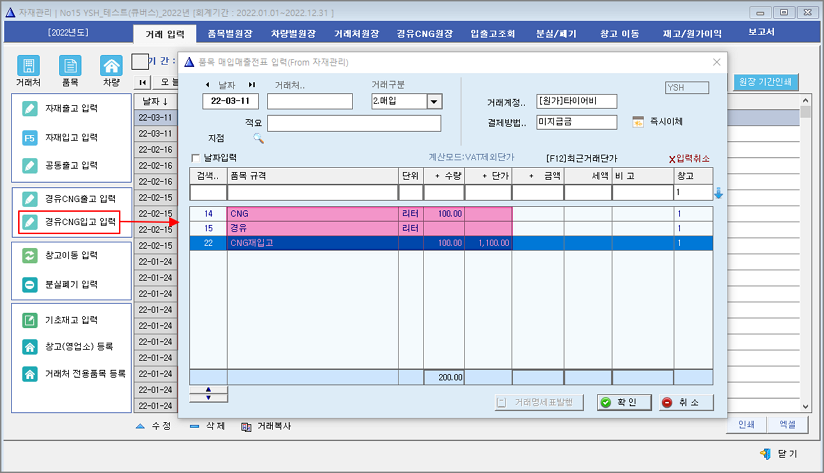This screenshot has height=473, width=824.
Task: Select the 경유 row numbered 15
Action: coord(451,229)
